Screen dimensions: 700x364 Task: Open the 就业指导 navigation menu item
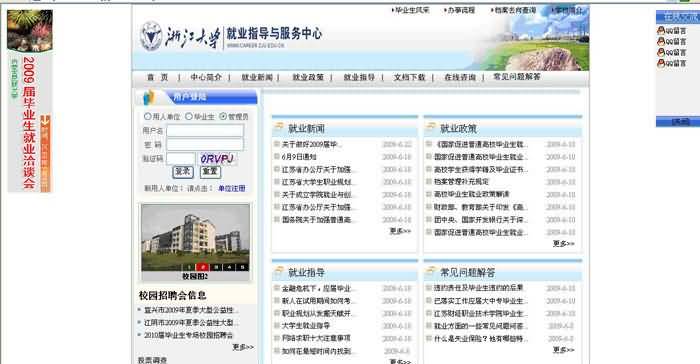(x=359, y=77)
